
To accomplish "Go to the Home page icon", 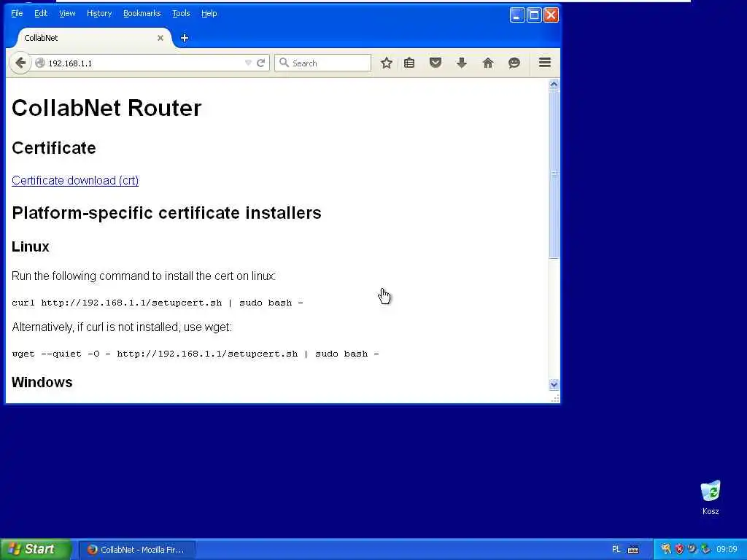I will pos(488,63).
